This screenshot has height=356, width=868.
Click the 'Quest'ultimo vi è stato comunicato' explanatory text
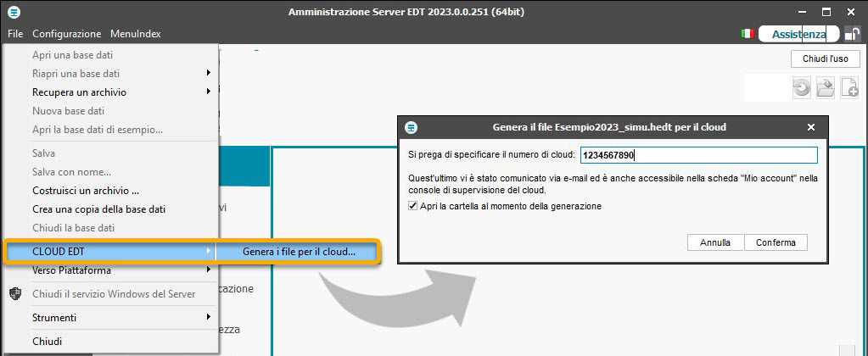click(613, 184)
